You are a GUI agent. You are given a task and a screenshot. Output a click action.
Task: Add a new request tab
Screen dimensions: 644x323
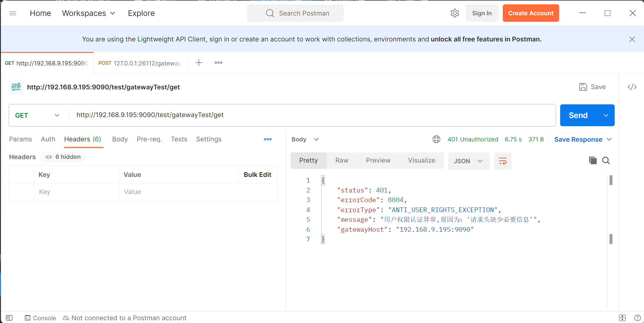click(199, 63)
